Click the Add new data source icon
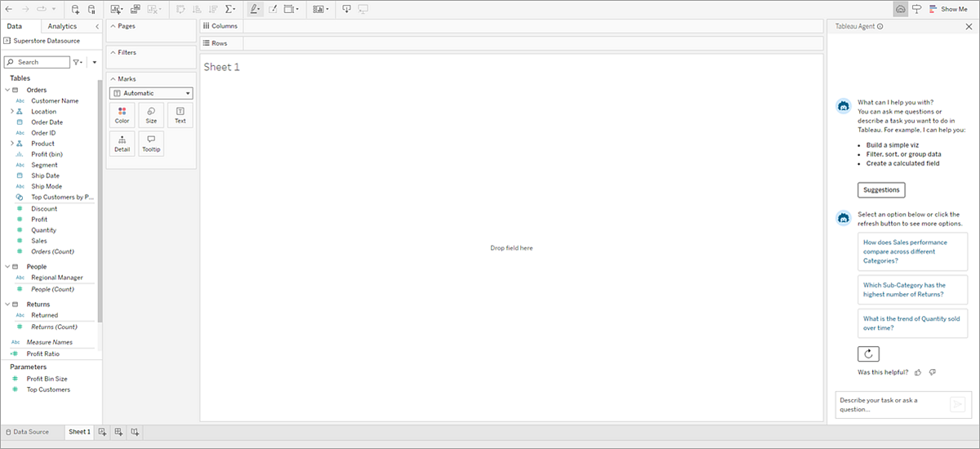Screen dimensions: 980x449 click(x=75, y=9)
